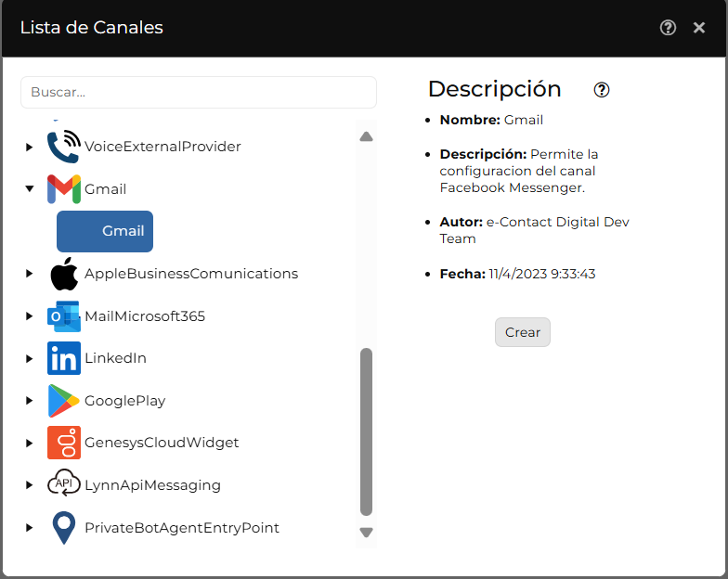This screenshot has height=579, width=728.
Task: Click the Google Play triangle icon
Action: (x=64, y=401)
